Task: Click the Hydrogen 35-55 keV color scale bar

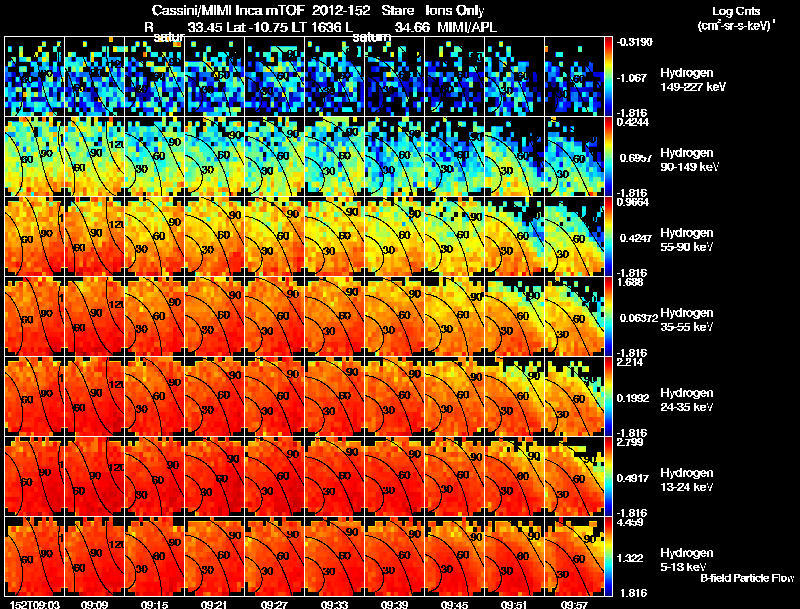Action: pos(608,317)
